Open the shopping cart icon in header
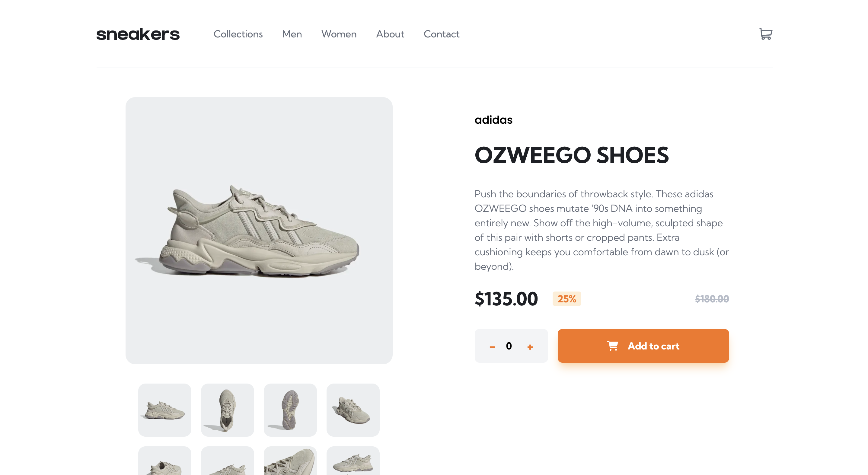Image resolution: width=868 pixels, height=475 pixels. (x=766, y=34)
